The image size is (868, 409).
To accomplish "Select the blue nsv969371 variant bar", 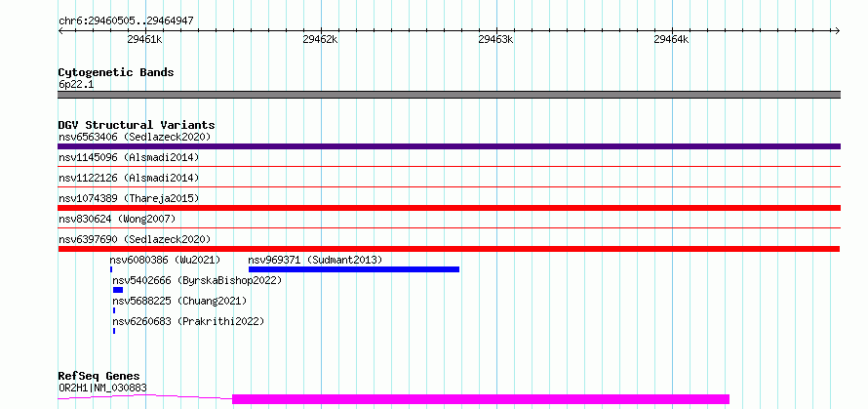I will click(x=354, y=269).
